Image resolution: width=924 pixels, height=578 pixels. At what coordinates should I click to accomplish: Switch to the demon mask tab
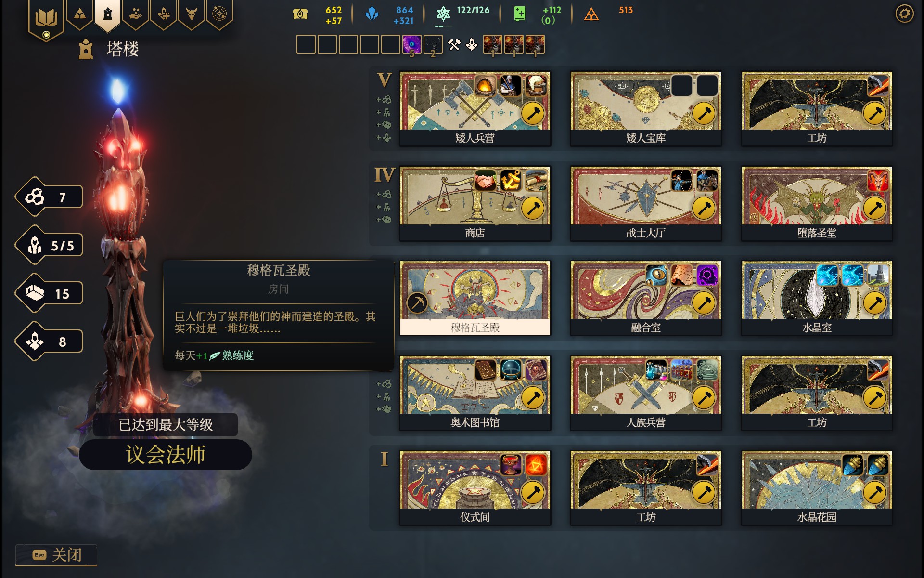(x=192, y=14)
